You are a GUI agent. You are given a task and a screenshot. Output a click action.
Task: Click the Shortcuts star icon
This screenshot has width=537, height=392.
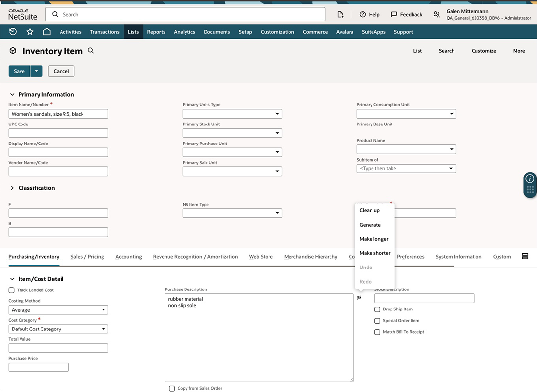pos(30,32)
